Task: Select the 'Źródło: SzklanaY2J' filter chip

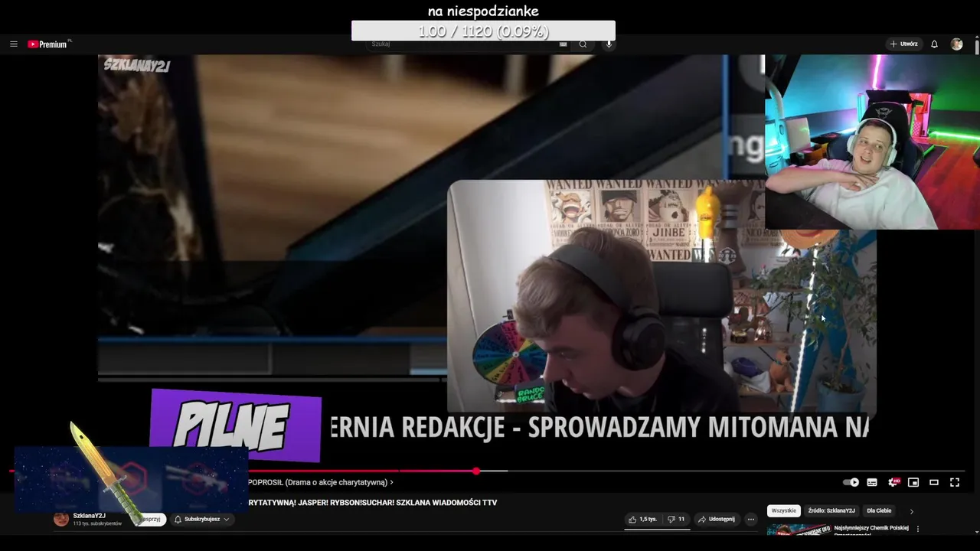Action: 831,510
